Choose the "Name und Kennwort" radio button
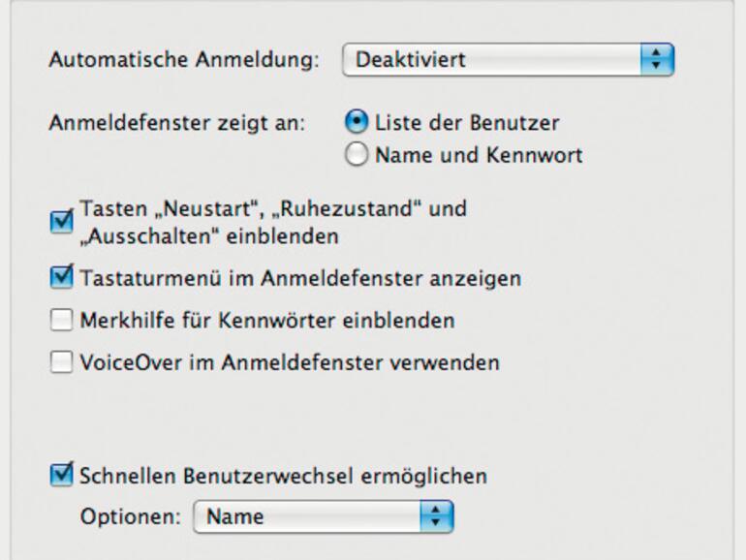 click(357, 155)
